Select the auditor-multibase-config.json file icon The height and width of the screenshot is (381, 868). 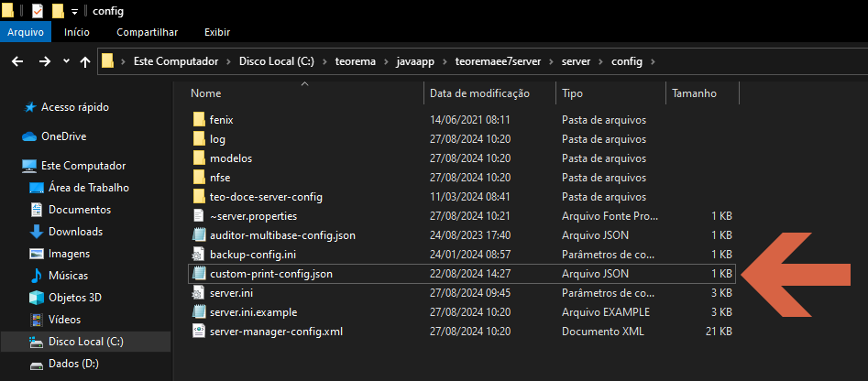click(199, 235)
